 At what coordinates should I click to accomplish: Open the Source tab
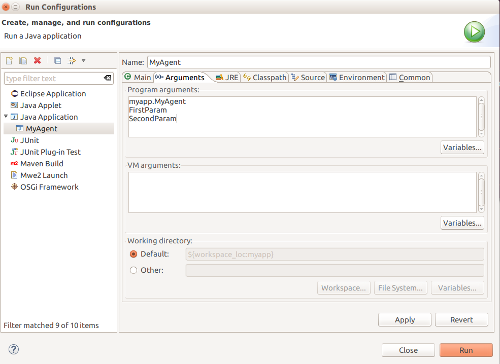308,77
